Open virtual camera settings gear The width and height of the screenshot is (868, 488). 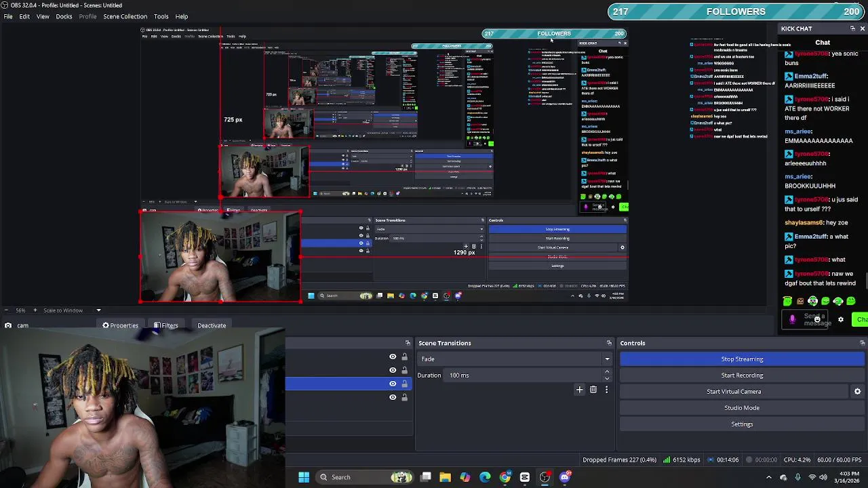(x=857, y=392)
